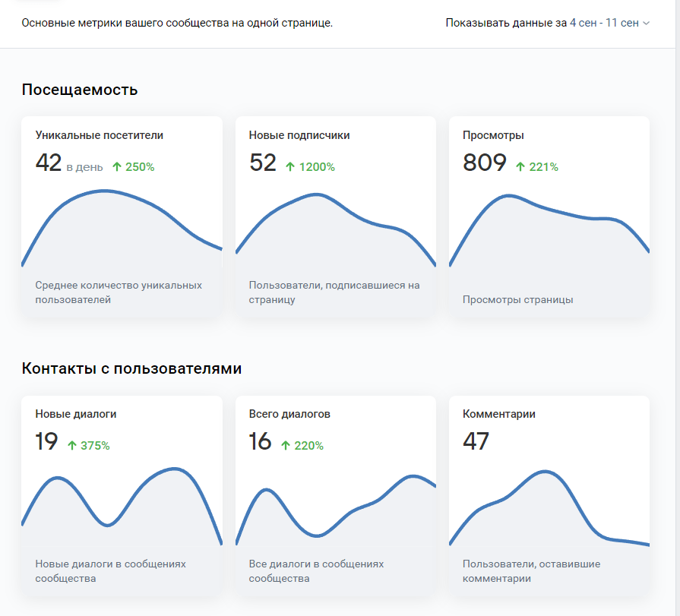Open the 'Новые диалоги' card title

pyautogui.click(x=76, y=414)
